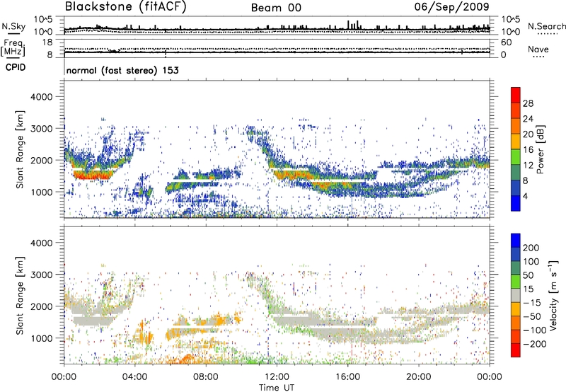Screen dimensions: 566x392
Task: Select yellow 16–20 dB segment of power bar
Action: [516, 142]
